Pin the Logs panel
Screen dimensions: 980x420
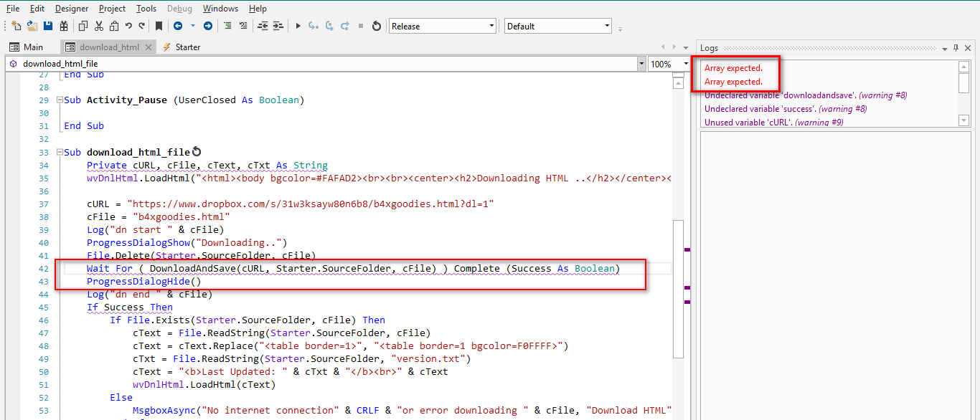pos(956,48)
